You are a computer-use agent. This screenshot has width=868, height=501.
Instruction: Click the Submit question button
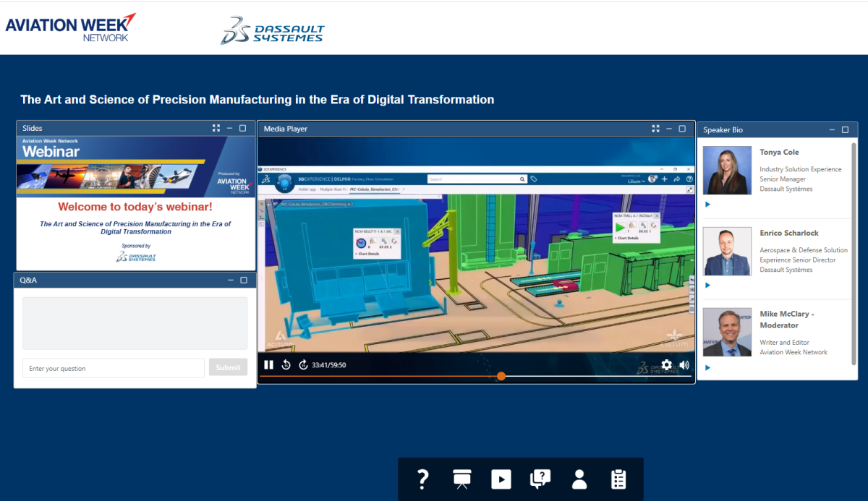[x=228, y=367]
